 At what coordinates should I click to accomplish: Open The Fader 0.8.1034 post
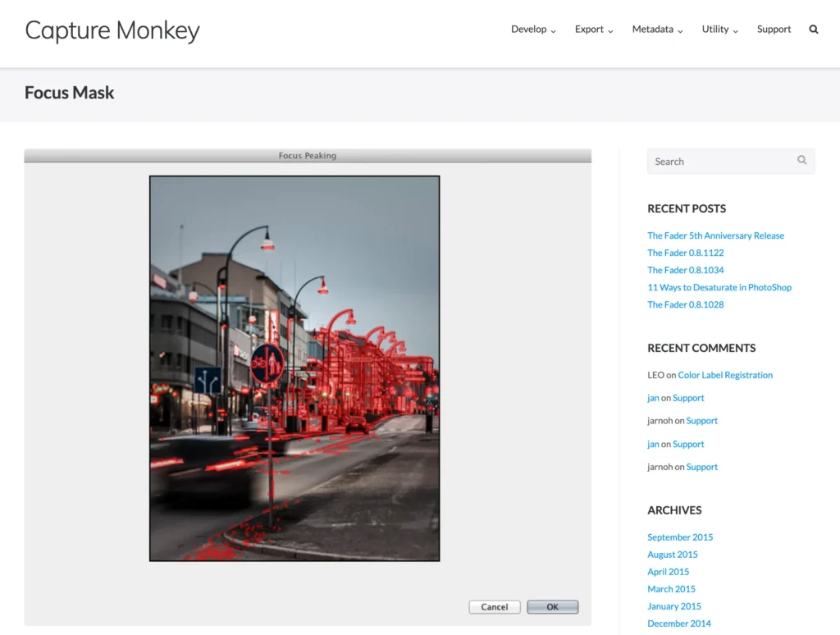(685, 270)
